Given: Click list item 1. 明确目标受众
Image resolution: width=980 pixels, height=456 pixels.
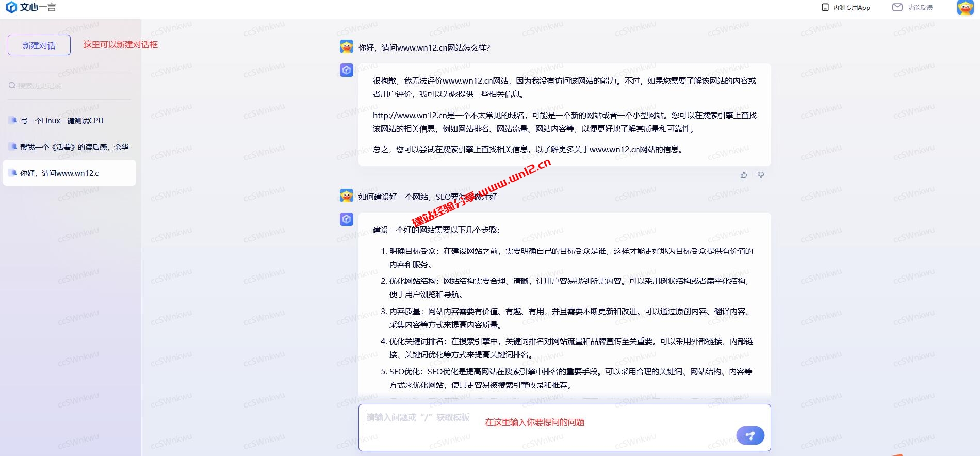Looking at the screenshot, I should (x=567, y=257).
